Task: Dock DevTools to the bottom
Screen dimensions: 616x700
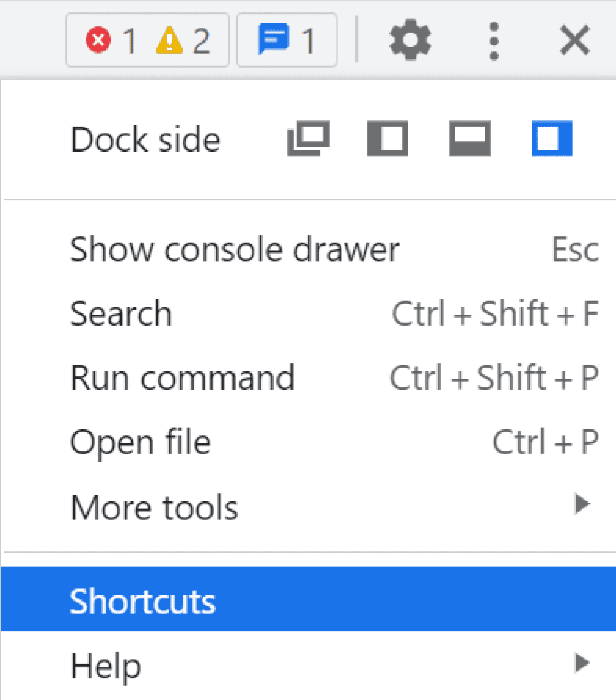Action: (x=469, y=139)
